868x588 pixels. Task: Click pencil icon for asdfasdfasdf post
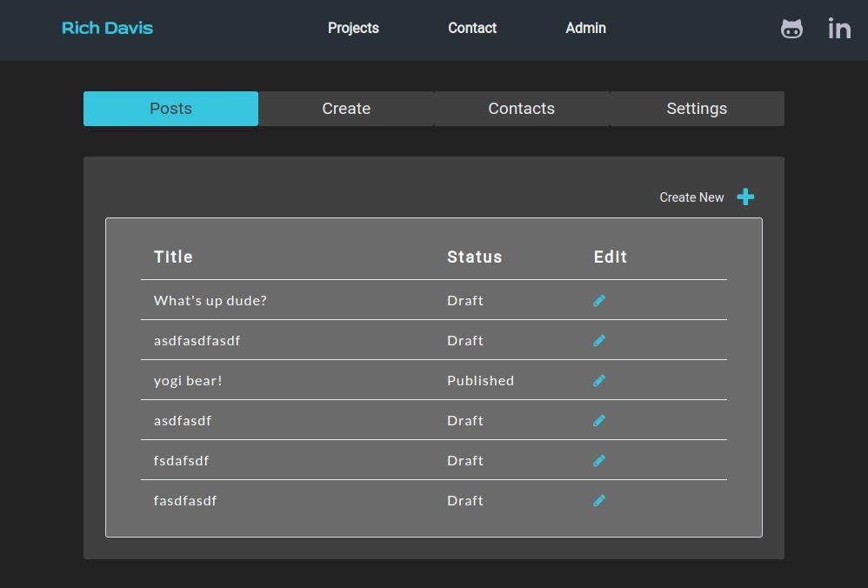[x=599, y=340]
